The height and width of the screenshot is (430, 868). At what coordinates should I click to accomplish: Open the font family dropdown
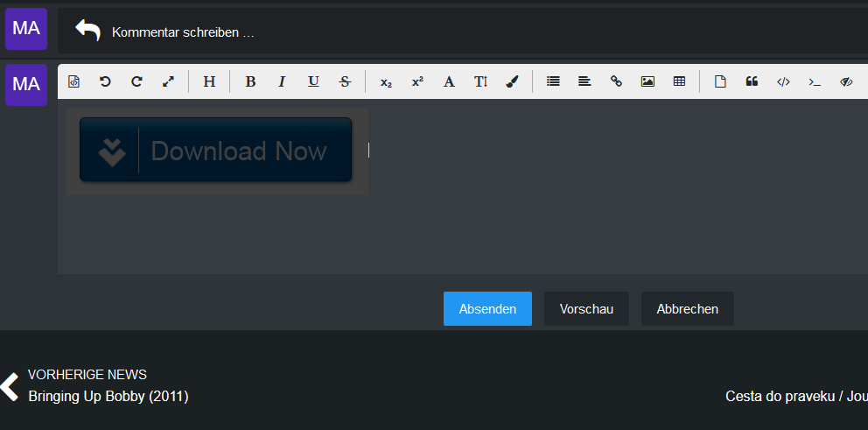(x=449, y=81)
